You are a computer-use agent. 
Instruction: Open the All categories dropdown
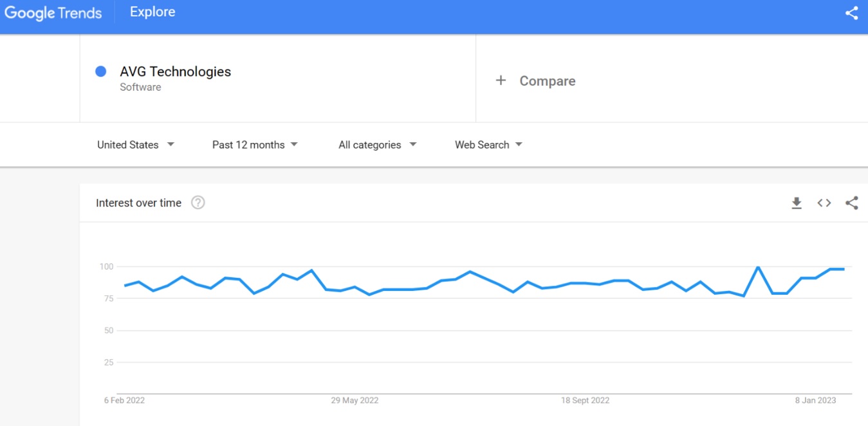pyautogui.click(x=377, y=145)
